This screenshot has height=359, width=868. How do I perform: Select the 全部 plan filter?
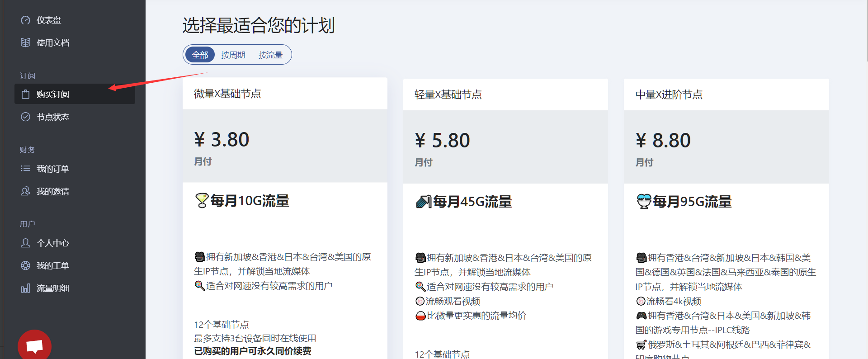click(200, 55)
